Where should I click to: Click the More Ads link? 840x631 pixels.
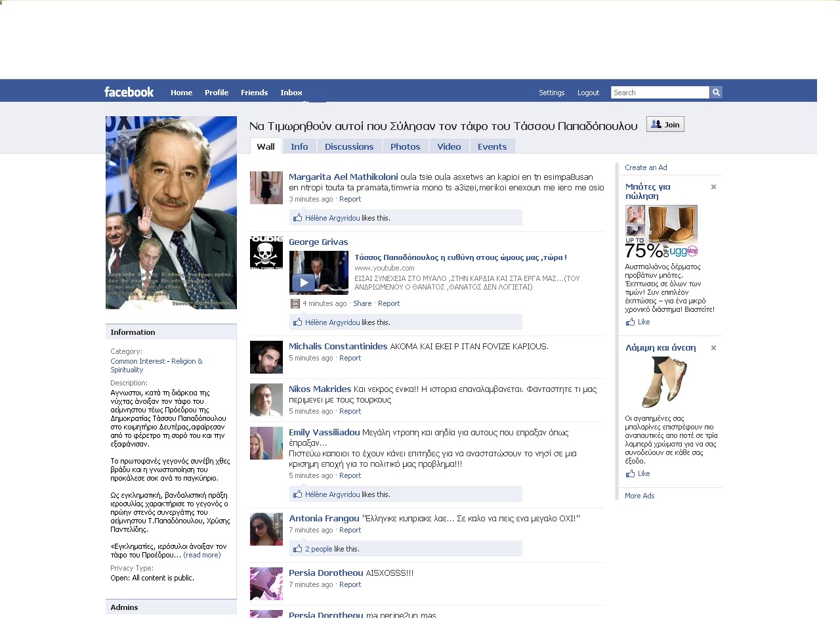click(640, 496)
